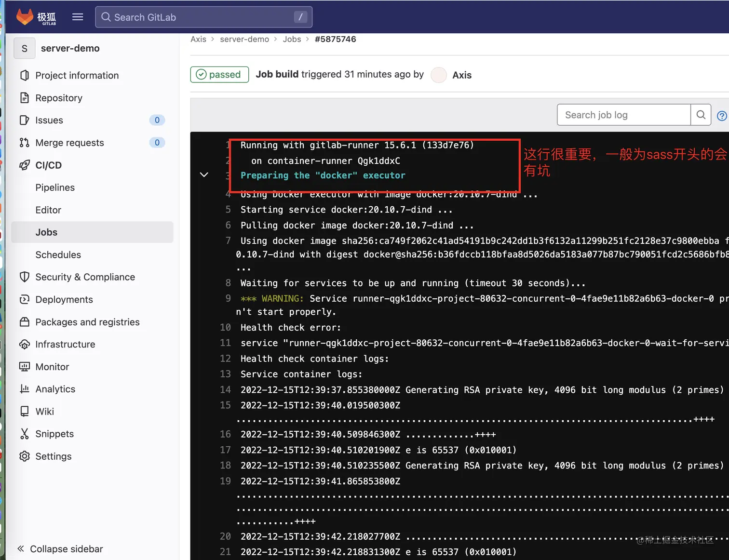Click the passed status badge
729x560 pixels.
point(219,75)
